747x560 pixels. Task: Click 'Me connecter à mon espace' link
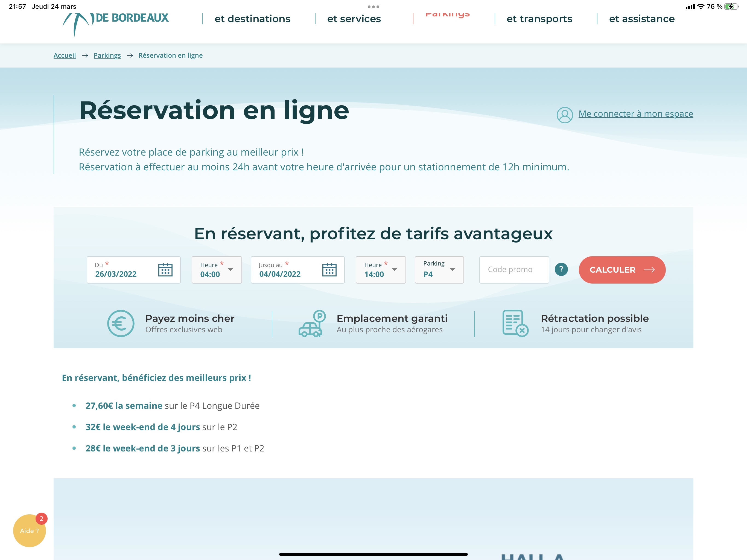point(635,114)
